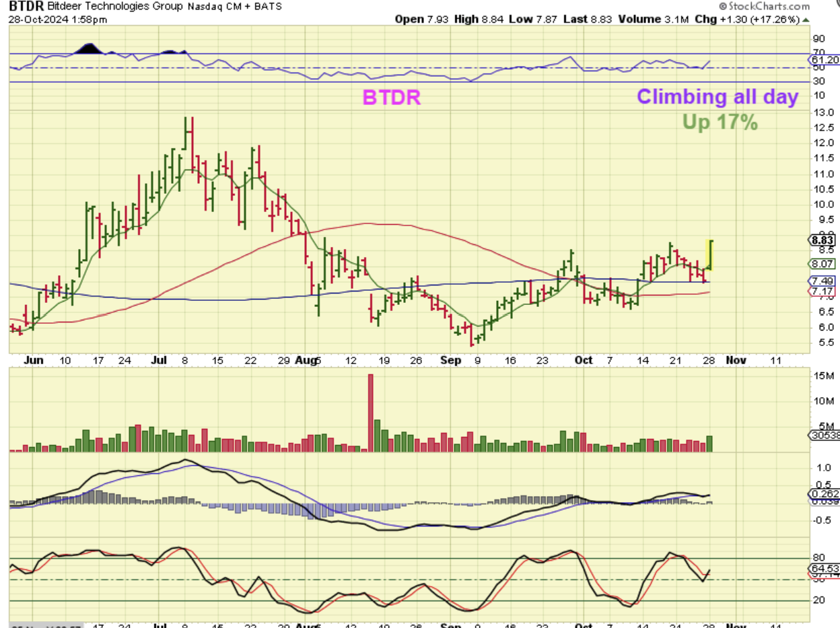
Task: Click the 13.0 price axis label
Action: tap(823, 112)
